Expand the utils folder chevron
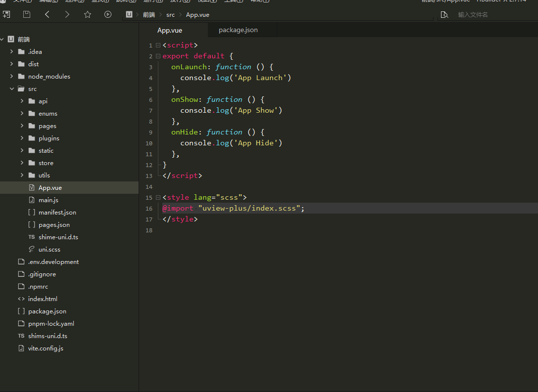The height and width of the screenshot is (392, 538). click(22, 175)
